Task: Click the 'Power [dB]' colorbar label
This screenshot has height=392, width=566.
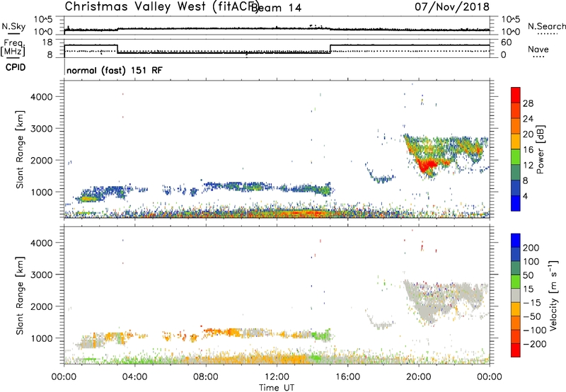Action: pyautogui.click(x=541, y=149)
